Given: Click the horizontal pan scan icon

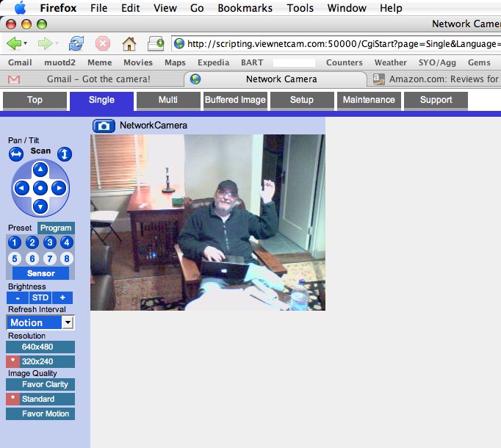Looking at the screenshot, I should point(16,154).
